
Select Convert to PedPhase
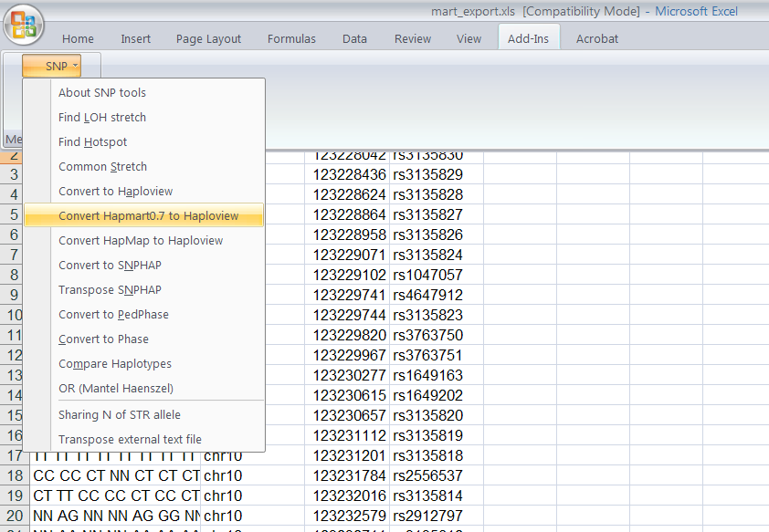(143, 315)
